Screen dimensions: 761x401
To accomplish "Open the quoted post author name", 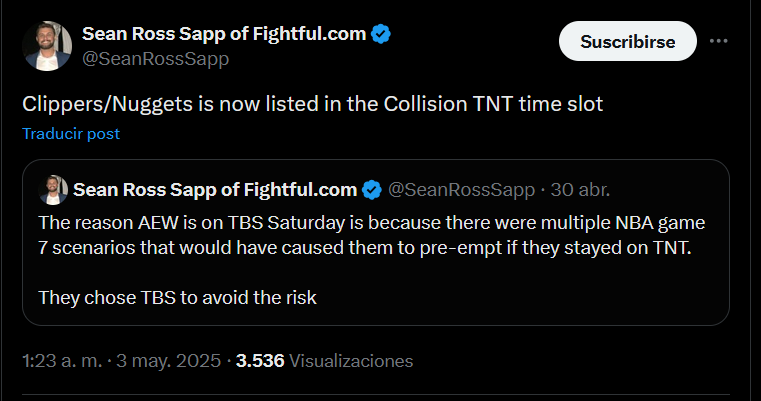I will click(x=215, y=190).
